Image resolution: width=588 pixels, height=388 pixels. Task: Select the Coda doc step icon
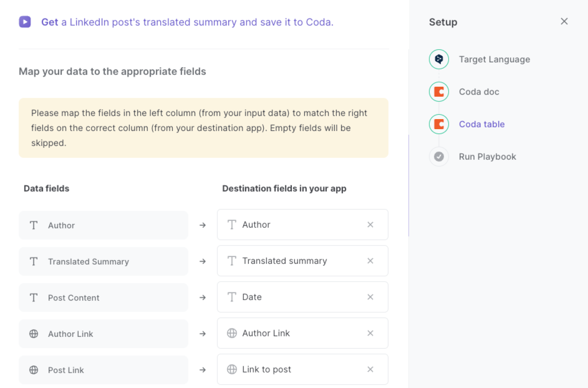[439, 92]
